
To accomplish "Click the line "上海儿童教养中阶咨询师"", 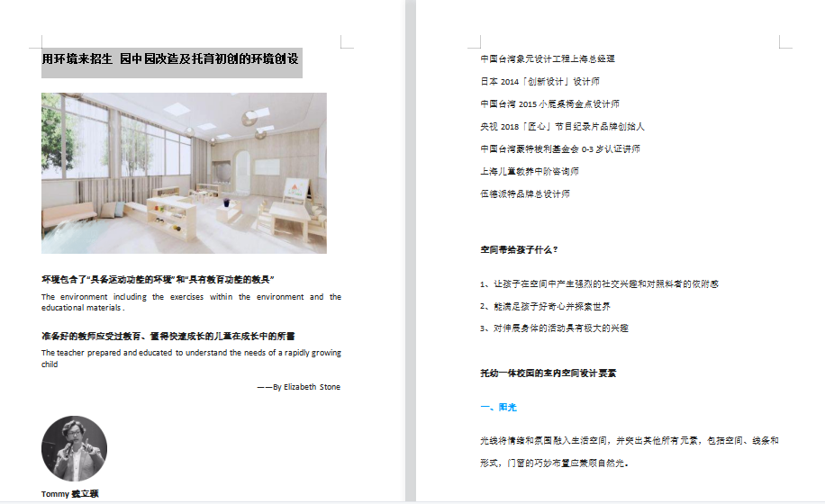I will pos(530,171).
